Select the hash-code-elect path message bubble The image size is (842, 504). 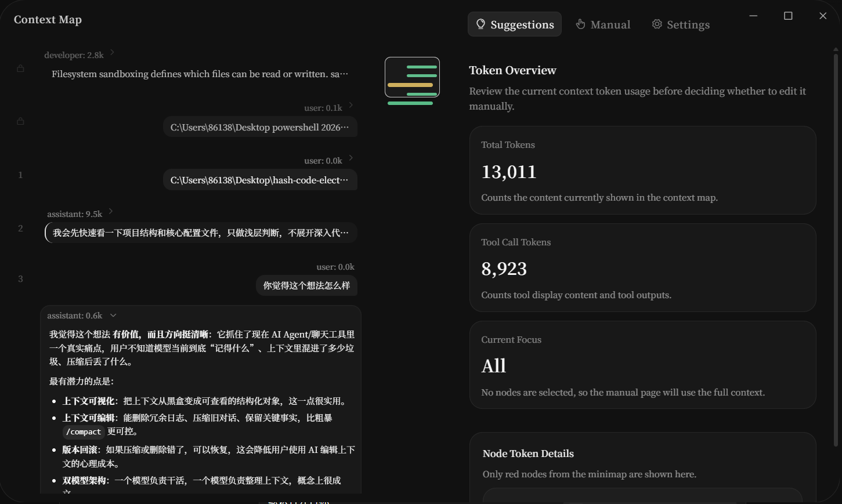260,180
